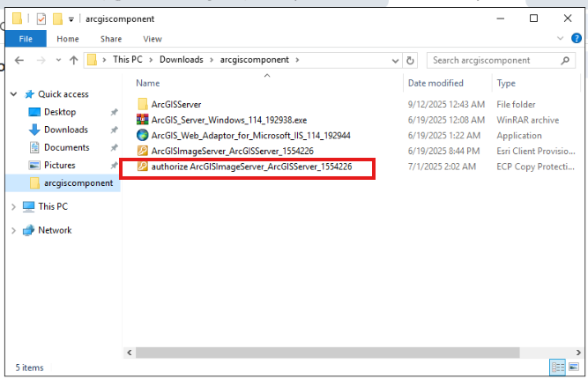Customize Quick Access Toolbar dropdown
The height and width of the screenshot is (379, 588).
pos(71,19)
